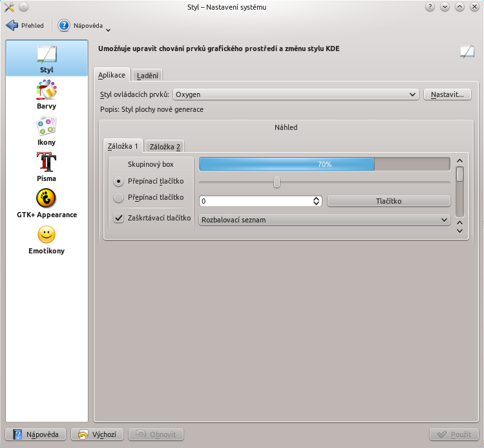The width and height of the screenshot is (484, 448).
Task: Click the Tlačítko preview button
Action: pos(388,201)
